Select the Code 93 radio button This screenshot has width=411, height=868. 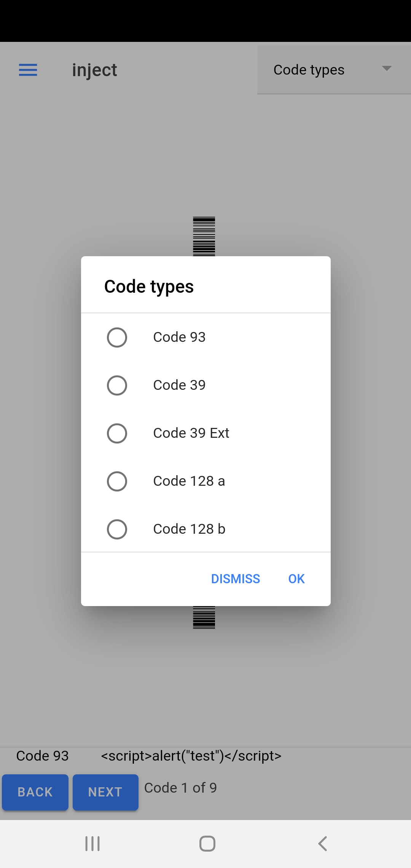pos(117,337)
